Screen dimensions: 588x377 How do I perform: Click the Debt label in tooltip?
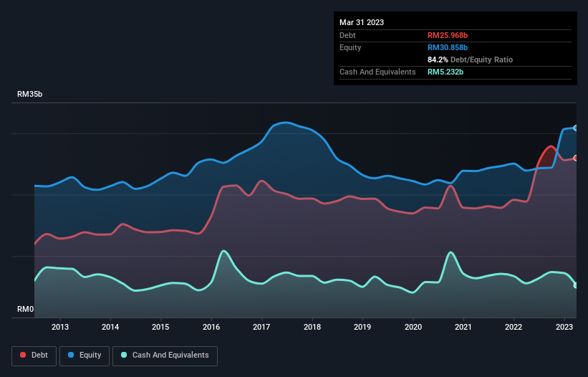[x=347, y=35]
